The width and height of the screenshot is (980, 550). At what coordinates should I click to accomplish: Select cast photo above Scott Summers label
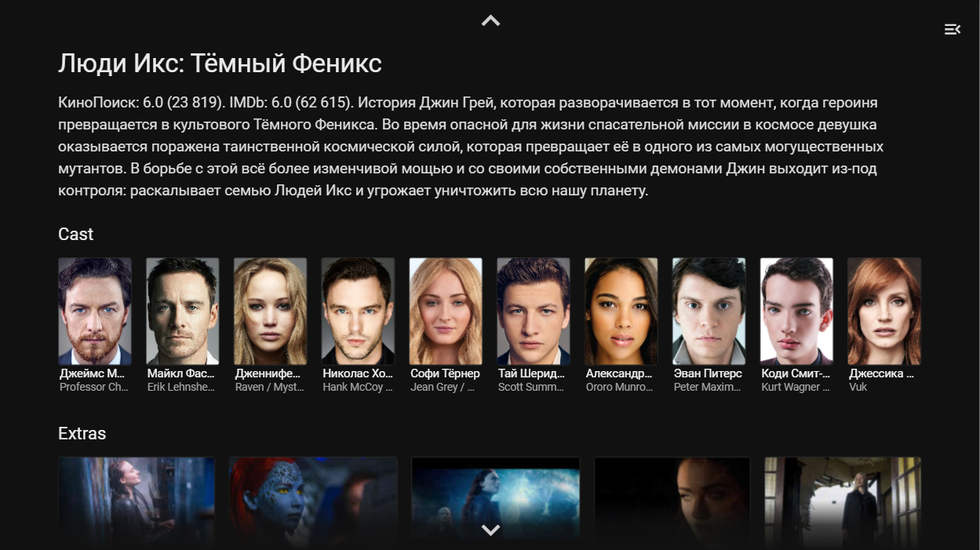(x=534, y=311)
